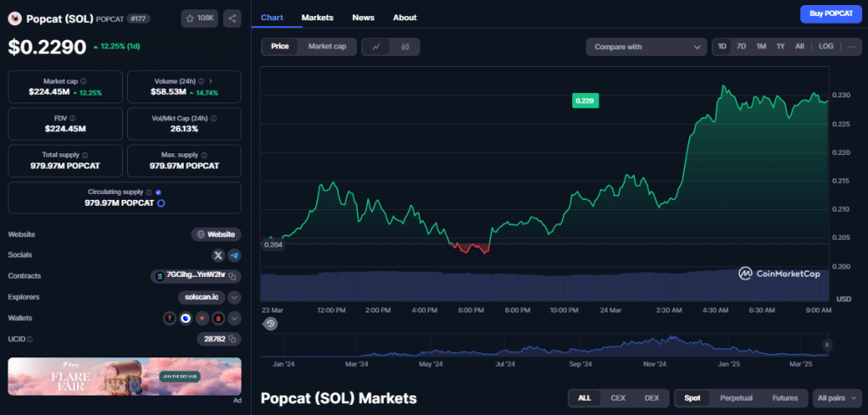
Task: Click the $0.2290 price value
Action: click(47, 47)
